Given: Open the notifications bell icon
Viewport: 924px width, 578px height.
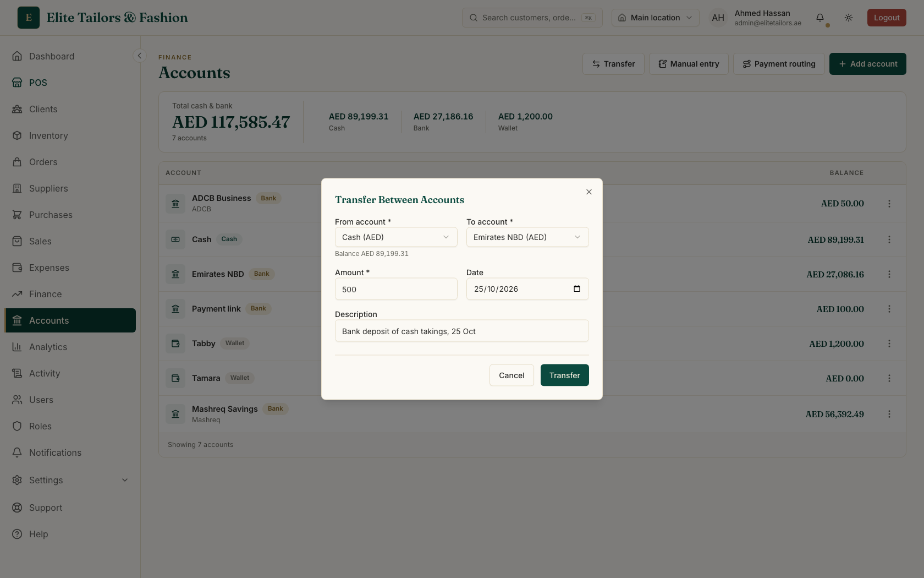Looking at the screenshot, I should point(820,18).
